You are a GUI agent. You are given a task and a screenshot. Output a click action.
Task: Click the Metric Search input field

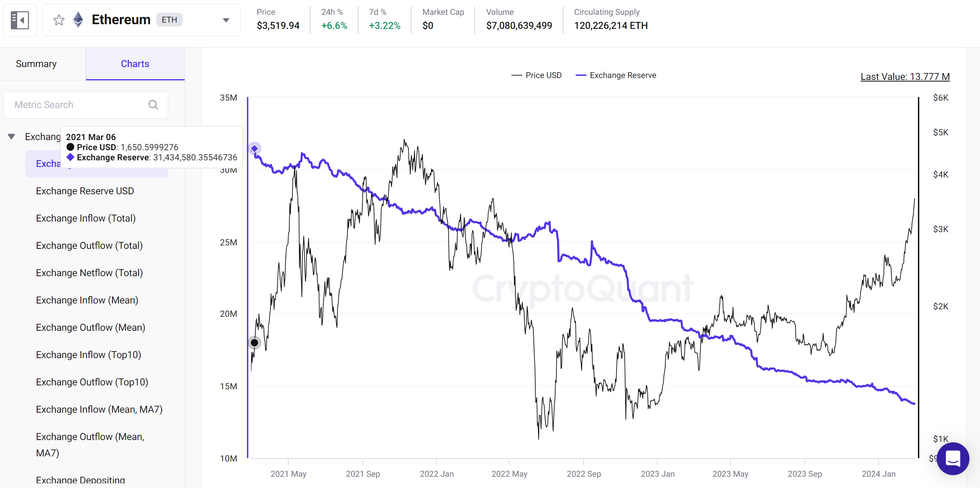[x=78, y=105]
